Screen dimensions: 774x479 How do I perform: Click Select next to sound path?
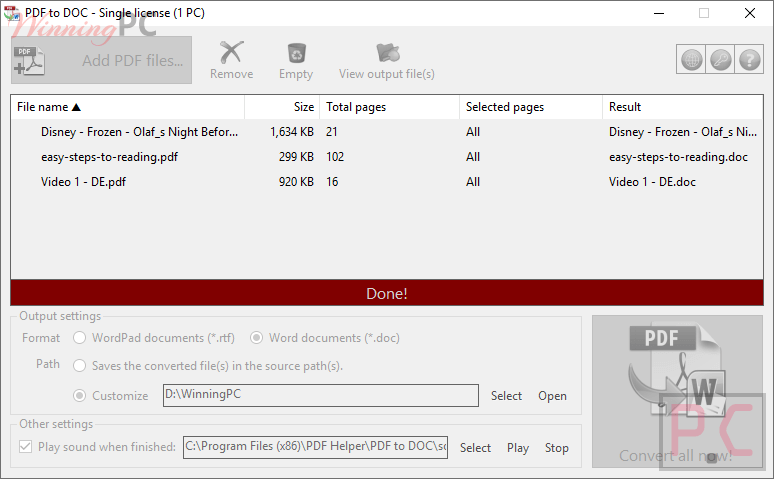475,448
